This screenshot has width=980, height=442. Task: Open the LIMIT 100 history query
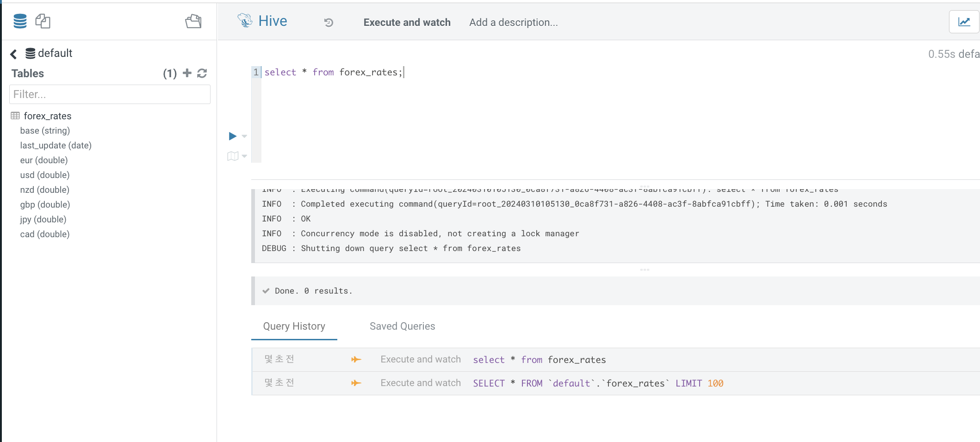pyautogui.click(x=597, y=383)
